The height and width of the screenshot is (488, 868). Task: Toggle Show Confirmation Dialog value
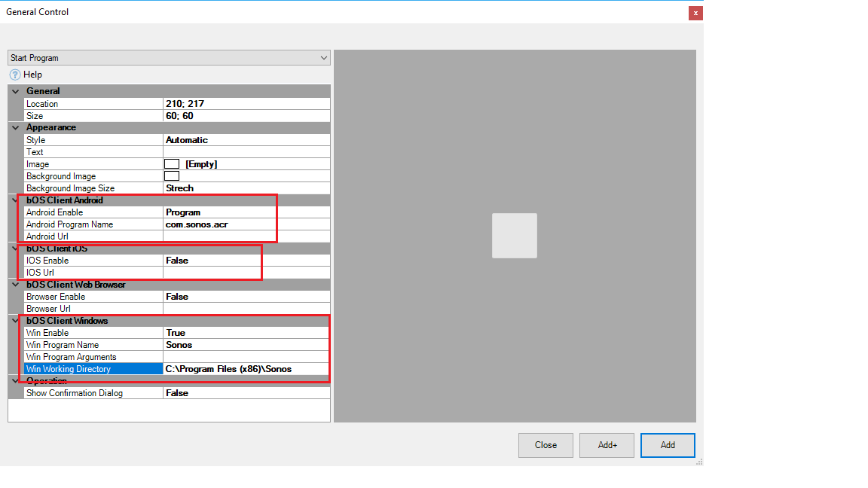pos(246,393)
